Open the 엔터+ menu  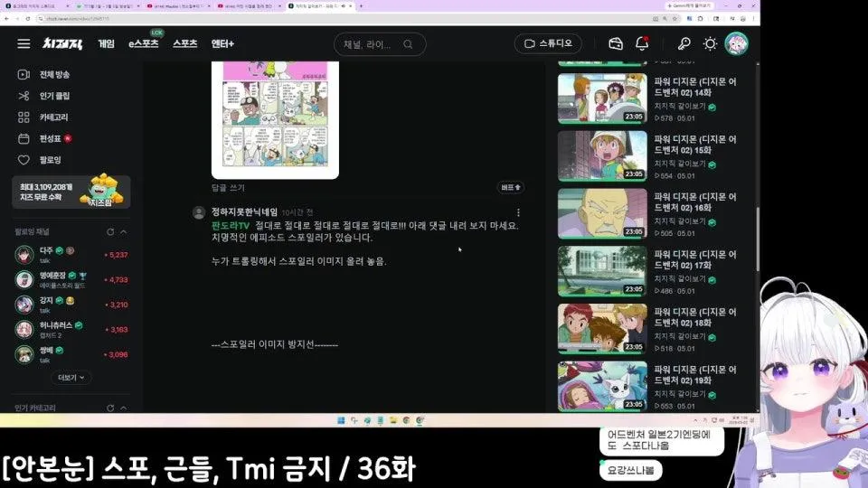(x=222, y=43)
